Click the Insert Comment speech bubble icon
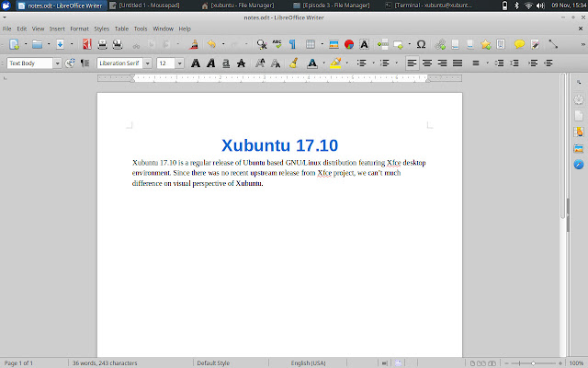The height and width of the screenshot is (368, 588). (x=519, y=44)
